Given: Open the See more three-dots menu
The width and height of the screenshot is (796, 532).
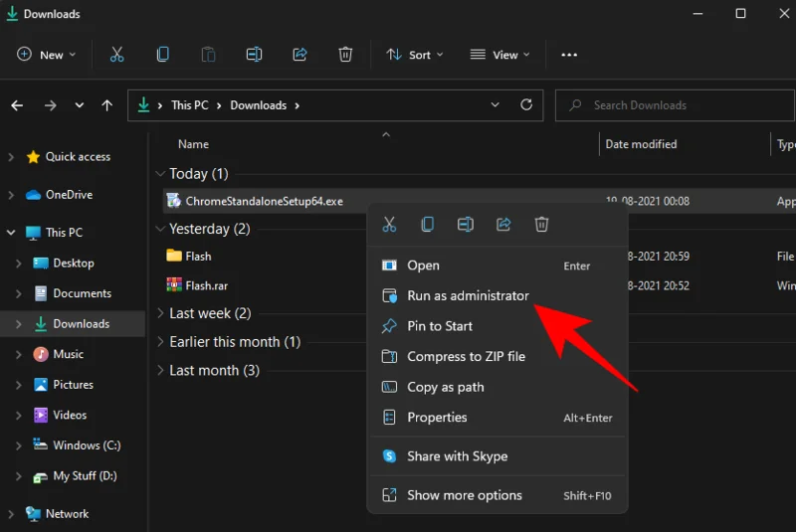Looking at the screenshot, I should pyautogui.click(x=569, y=55).
